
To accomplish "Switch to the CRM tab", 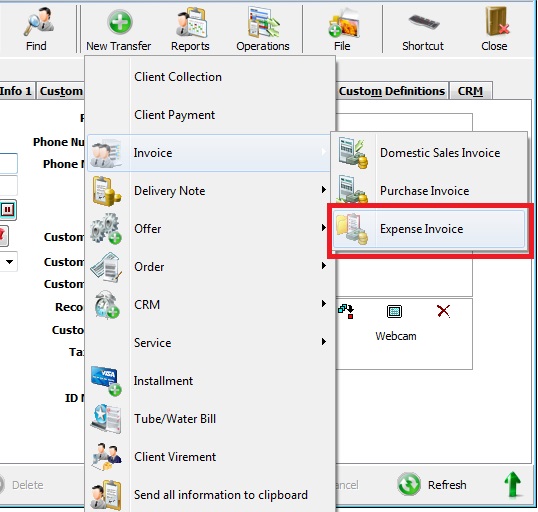I will pos(470,91).
